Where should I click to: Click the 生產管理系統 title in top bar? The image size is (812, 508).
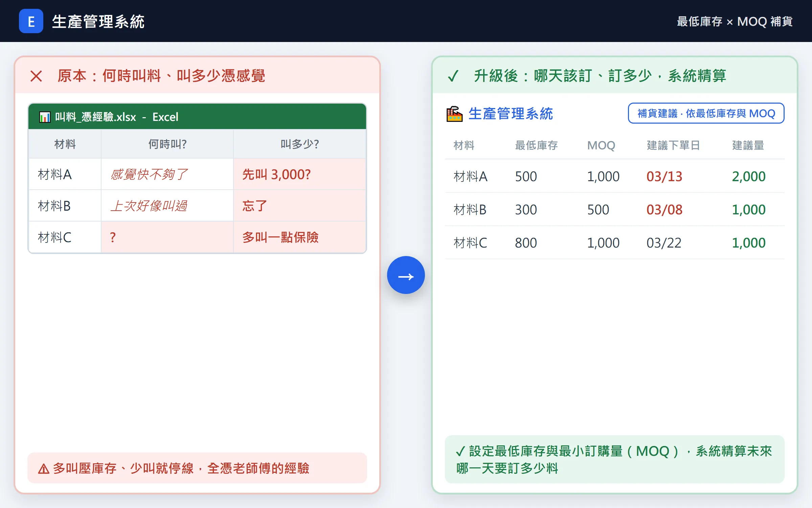pyautogui.click(x=98, y=21)
